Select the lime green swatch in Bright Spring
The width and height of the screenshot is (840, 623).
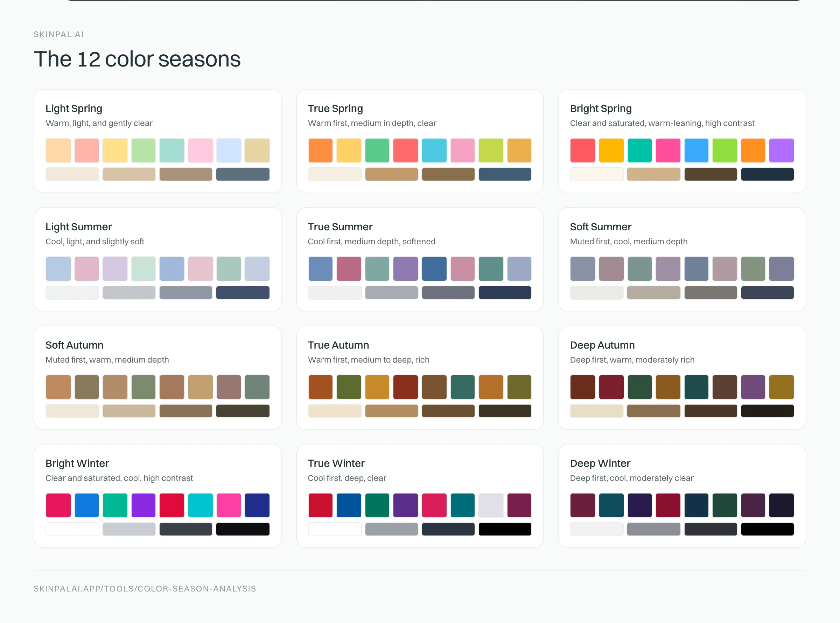[724, 150]
